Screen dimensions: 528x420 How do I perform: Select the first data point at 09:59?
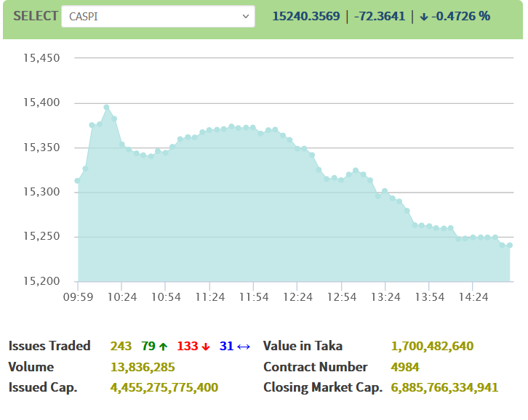tap(78, 181)
